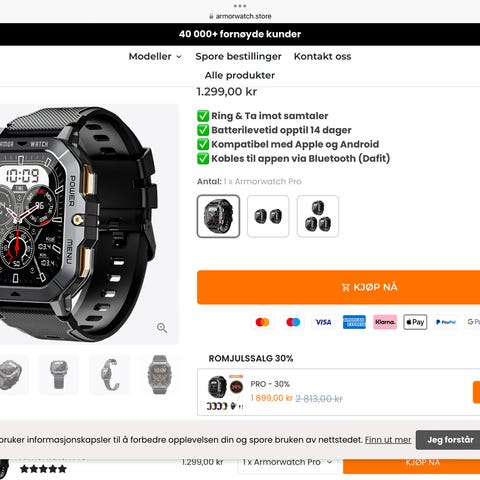Follow the Finn ut mer link
This screenshot has width=480, height=480.
pyautogui.click(x=388, y=440)
